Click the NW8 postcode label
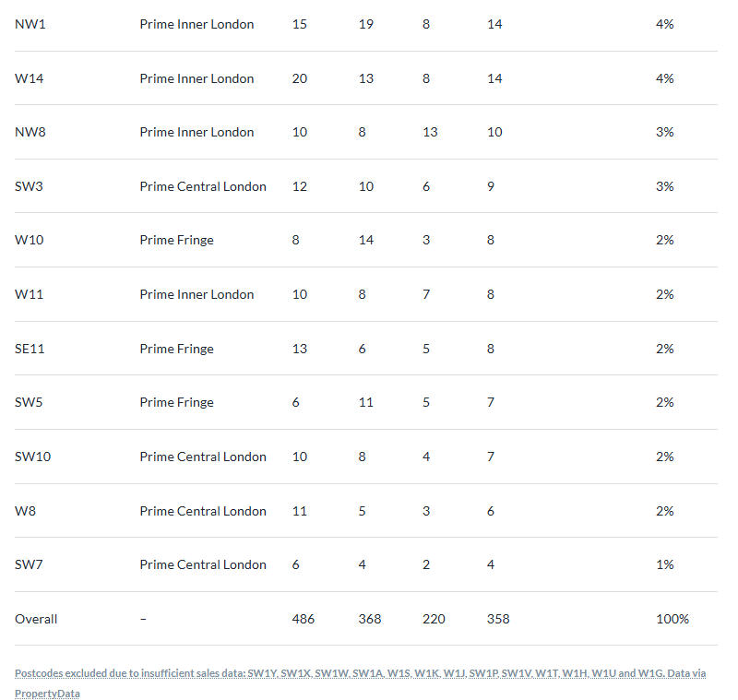The height and width of the screenshot is (700, 738). (30, 132)
